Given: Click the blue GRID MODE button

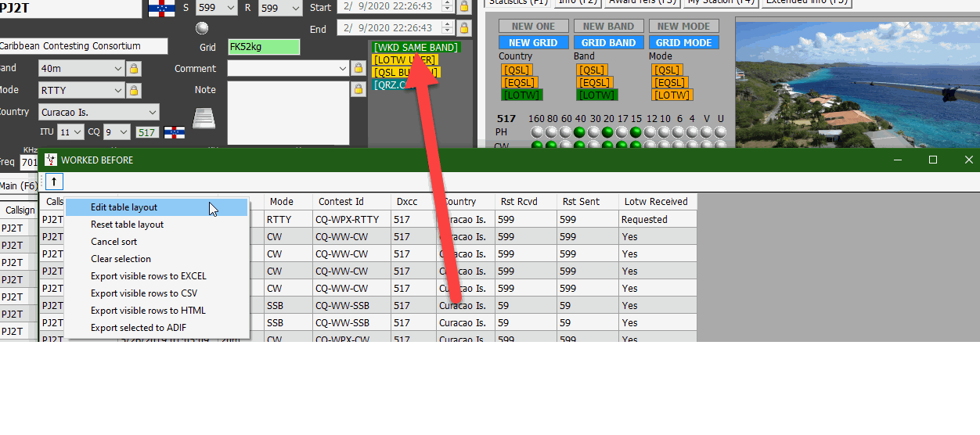Looking at the screenshot, I should coord(683,42).
